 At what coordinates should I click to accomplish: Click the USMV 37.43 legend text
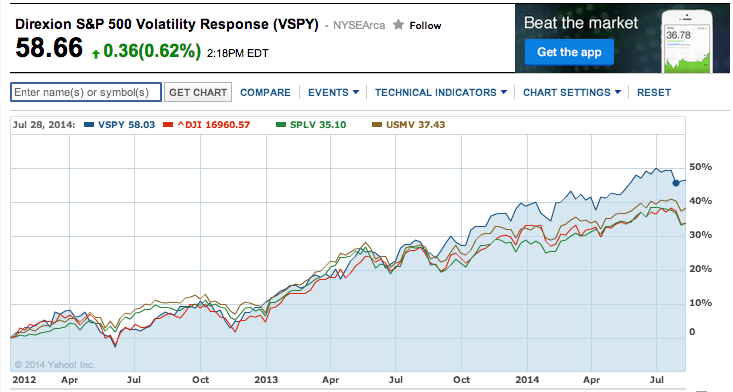pyautogui.click(x=416, y=125)
